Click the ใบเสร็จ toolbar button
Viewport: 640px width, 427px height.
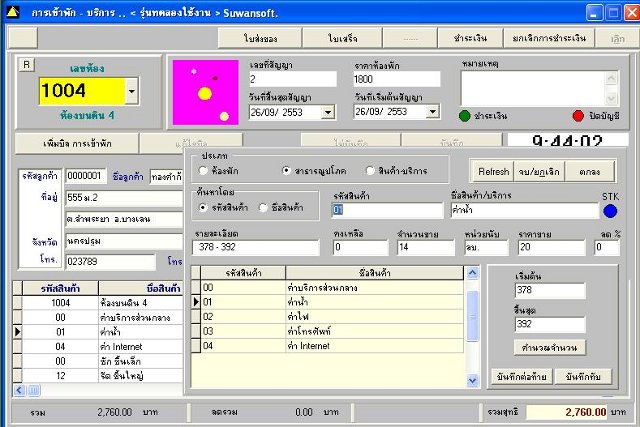[342, 38]
